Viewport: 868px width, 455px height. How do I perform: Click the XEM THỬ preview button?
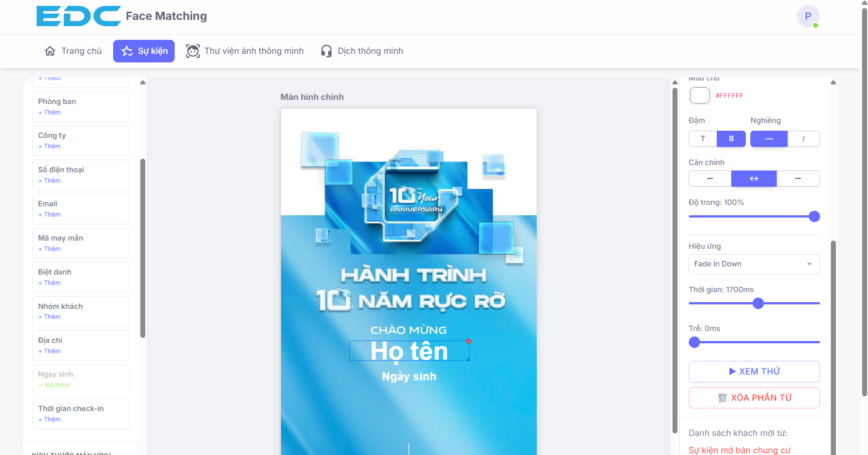pos(754,372)
